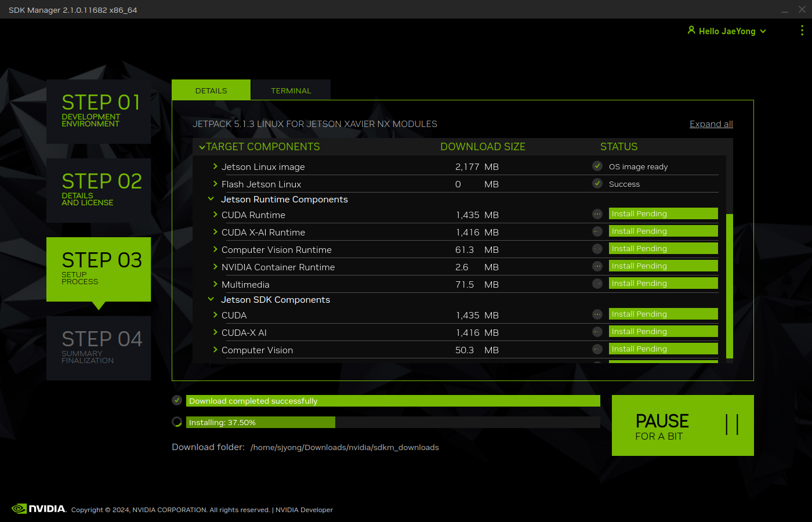Expand the Computer Vision SDK row chevron
812x522 pixels.
(215, 350)
